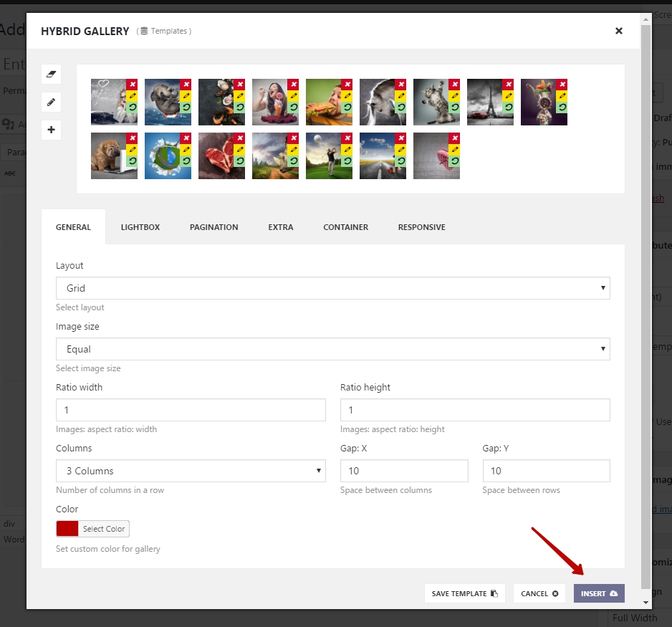This screenshot has height=627, width=672.
Task: Refresh the woman with glasses image
Action: [132, 107]
